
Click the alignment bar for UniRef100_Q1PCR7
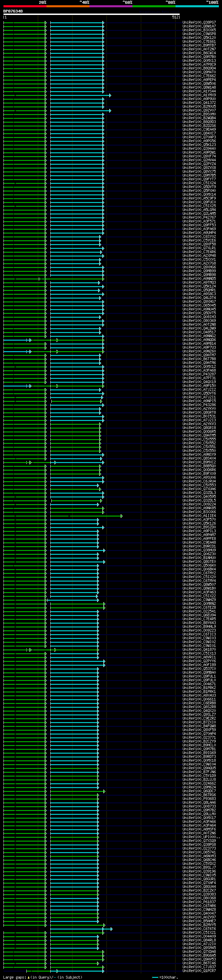[65, 971]
